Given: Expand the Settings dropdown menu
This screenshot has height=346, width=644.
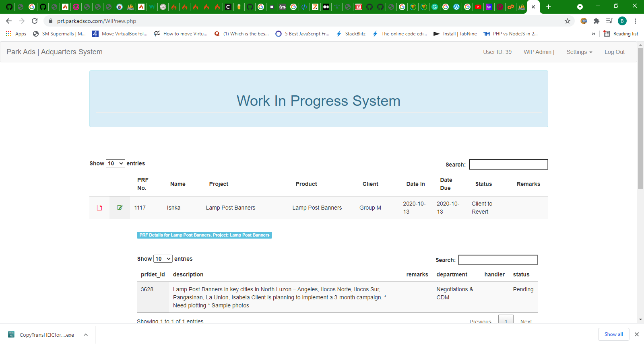Looking at the screenshot, I should 579,52.
